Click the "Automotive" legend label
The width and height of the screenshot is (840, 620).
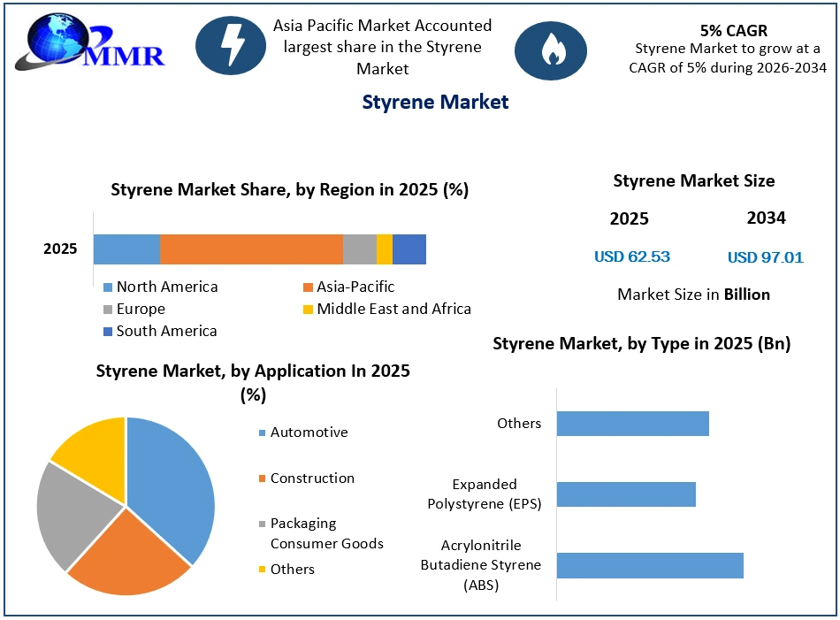coord(309,433)
